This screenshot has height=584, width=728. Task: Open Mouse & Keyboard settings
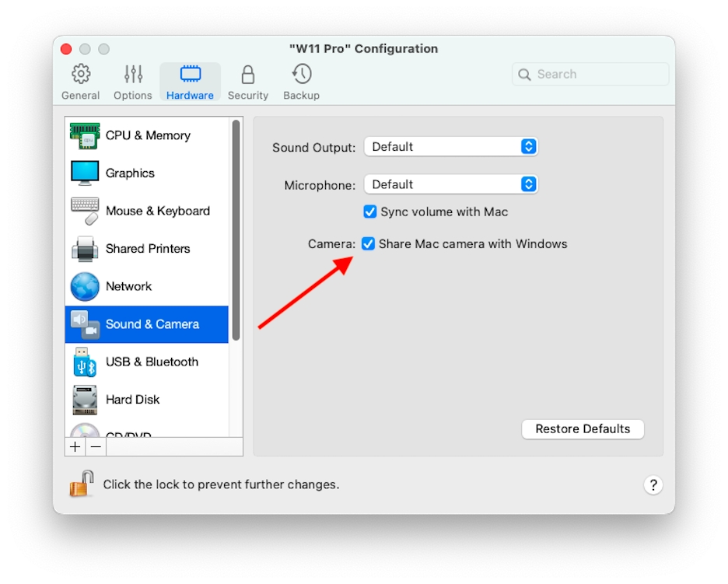point(157,211)
